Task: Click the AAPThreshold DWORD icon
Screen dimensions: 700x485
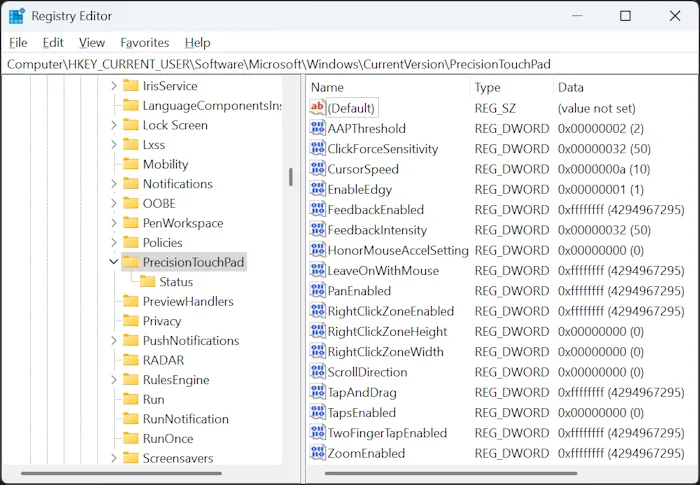Action: tap(317, 128)
